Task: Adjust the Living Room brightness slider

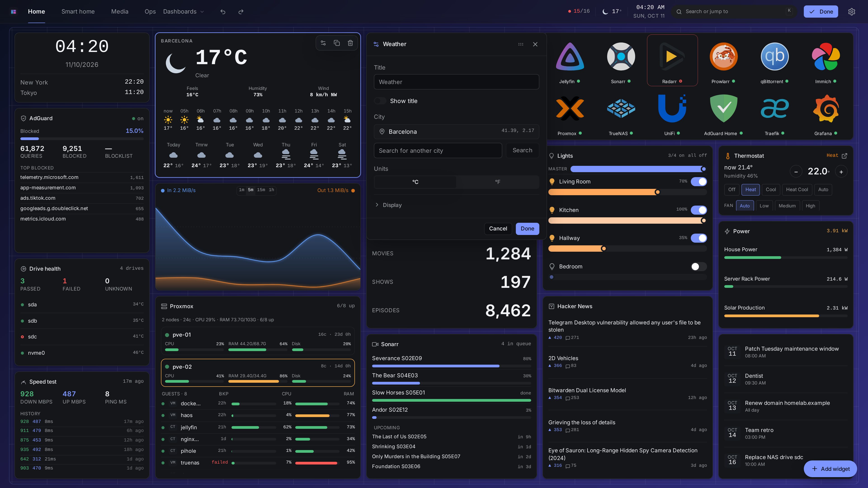Action: click(x=627, y=192)
